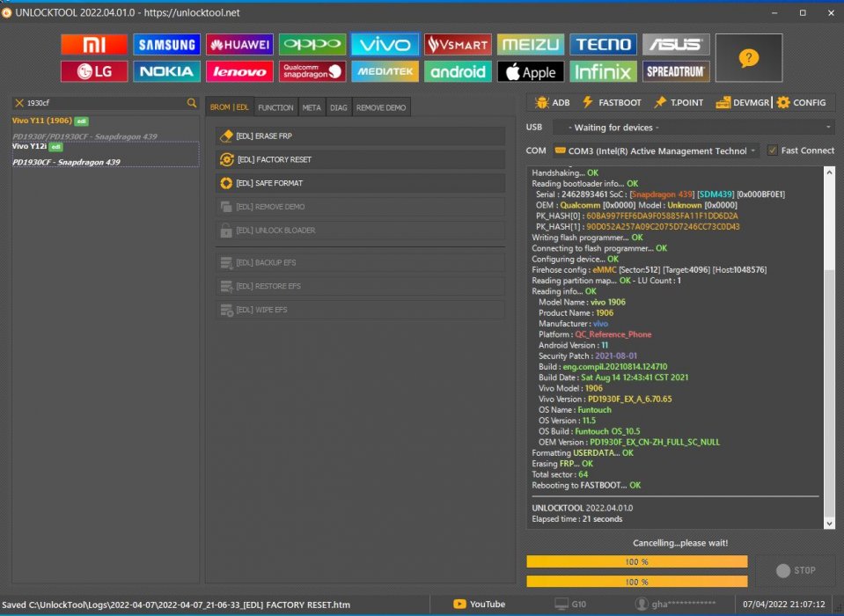Click the STOP button
The width and height of the screenshot is (844, 616).
(796, 570)
